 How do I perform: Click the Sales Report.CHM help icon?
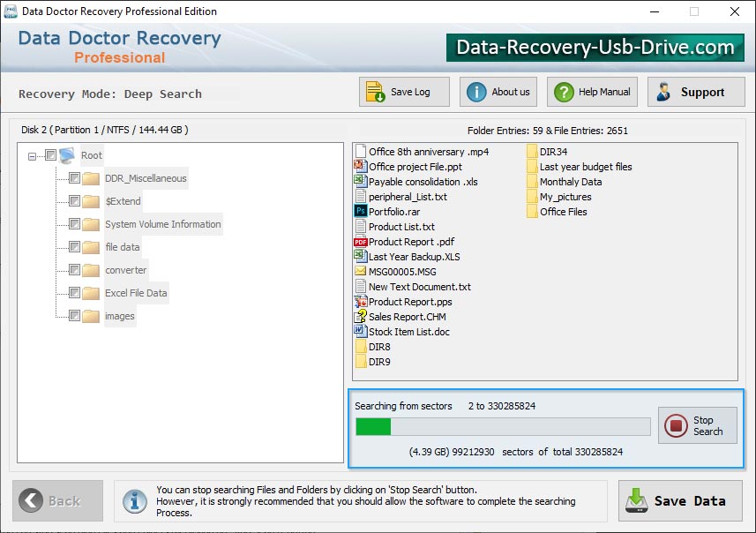coord(361,317)
